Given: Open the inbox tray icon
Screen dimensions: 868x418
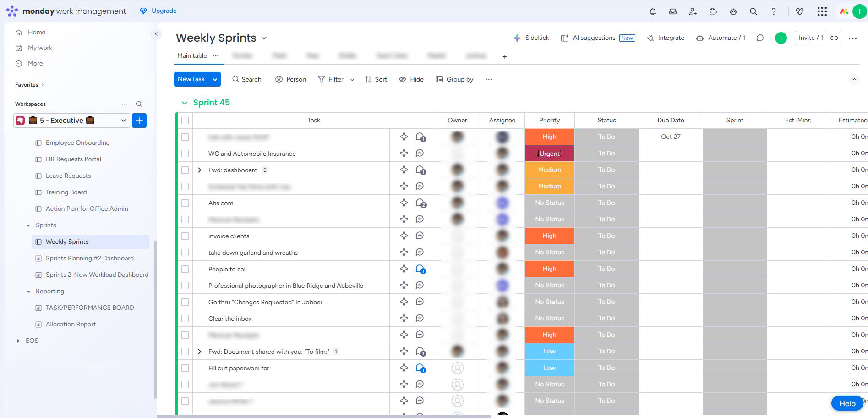Looking at the screenshot, I should tap(673, 11).
